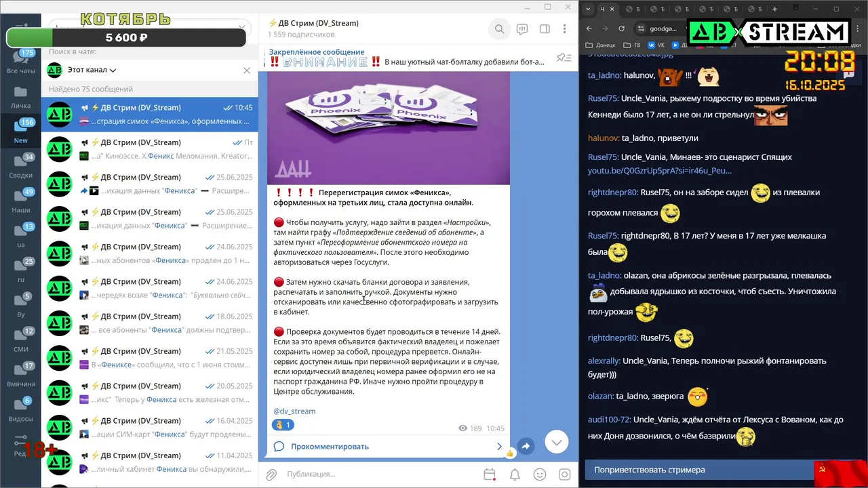
Task: Close the in-chat search panel
Action: tap(247, 70)
